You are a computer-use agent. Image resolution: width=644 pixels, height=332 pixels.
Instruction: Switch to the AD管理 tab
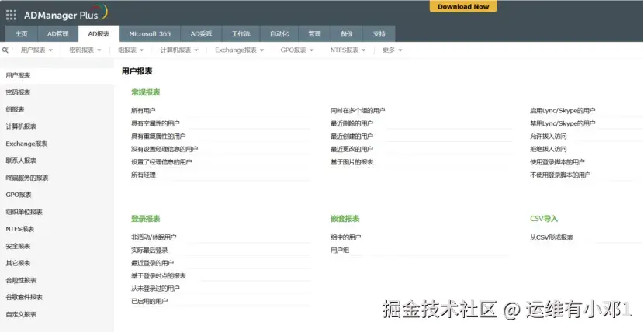pyautogui.click(x=58, y=34)
